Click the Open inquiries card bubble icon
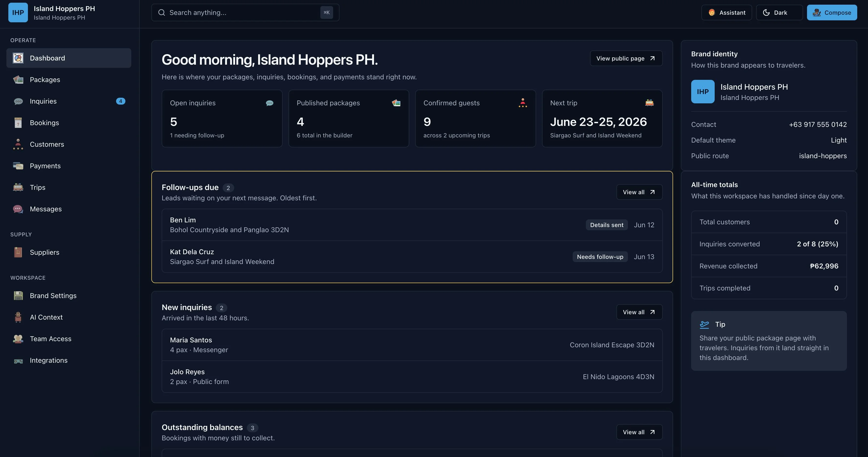 tap(270, 103)
